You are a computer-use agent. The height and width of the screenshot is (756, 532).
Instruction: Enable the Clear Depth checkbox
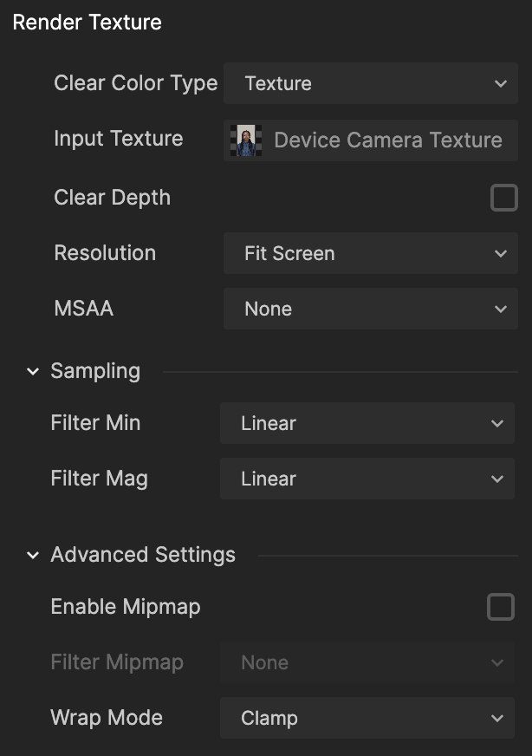504,198
